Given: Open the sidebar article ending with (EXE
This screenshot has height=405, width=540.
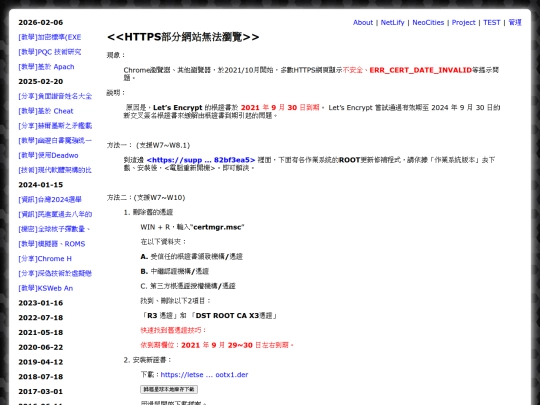Looking at the screenshot, I should coord(50,37).
